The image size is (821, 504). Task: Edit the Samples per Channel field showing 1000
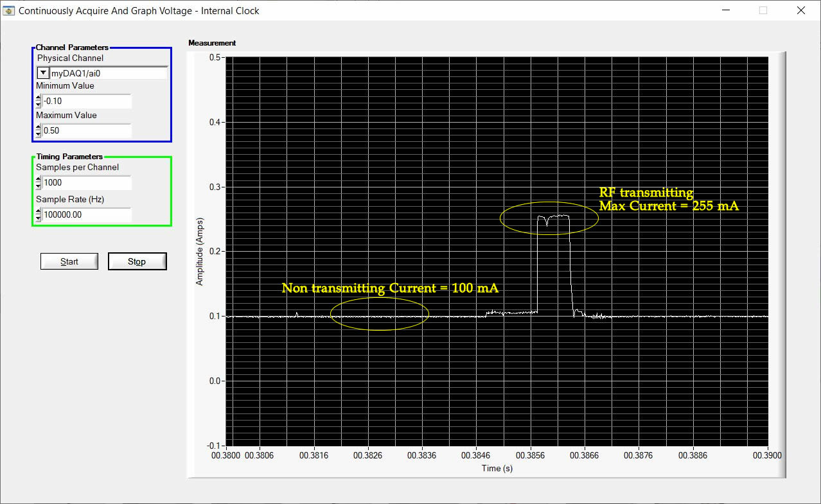coord(87,182)
